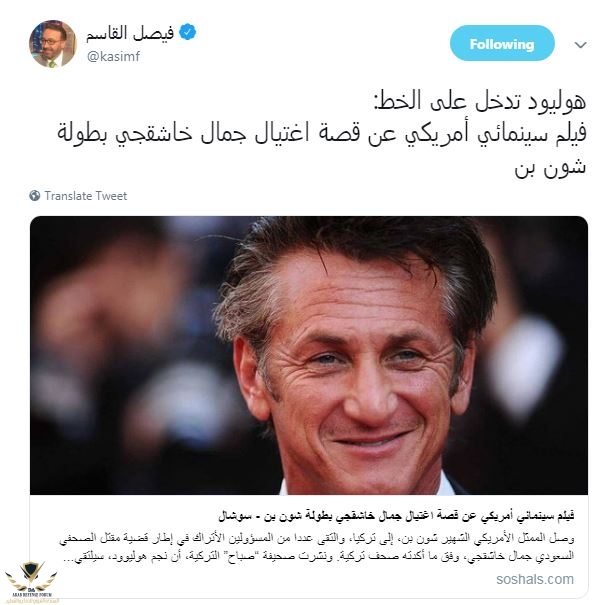Click the globe icon beside Translate Tweet
Screen dimensions: 605x605
tap(35, 196)
